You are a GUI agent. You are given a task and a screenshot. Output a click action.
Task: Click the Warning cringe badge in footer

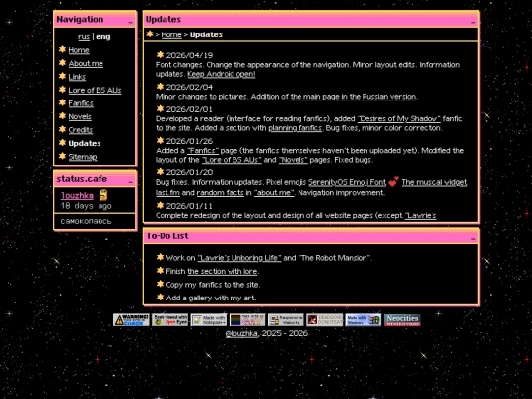pos(131,319)
